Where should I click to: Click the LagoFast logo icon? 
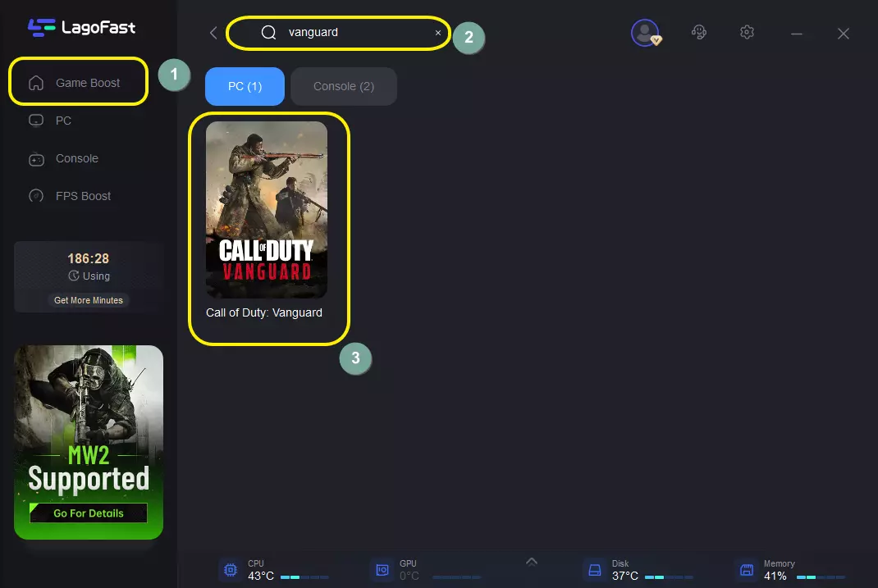point(41,28)
